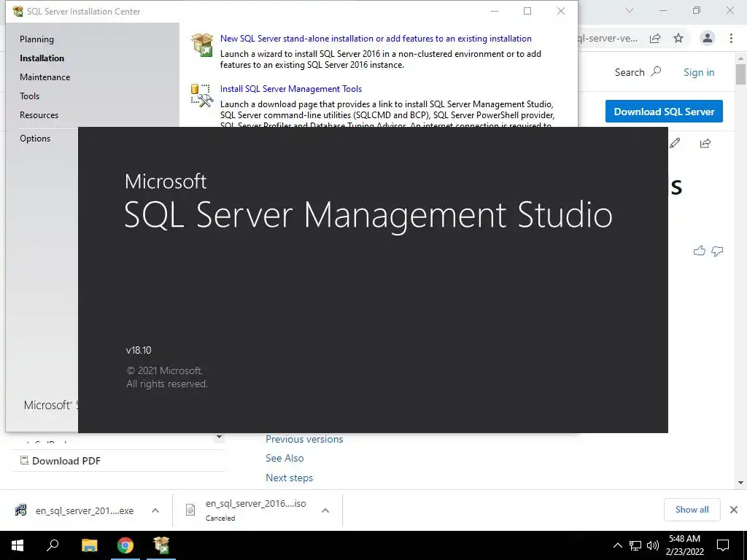The width and height of the screenshot is (747, 560).
Task: Click the article share icon
Action: tap(705, 144)
